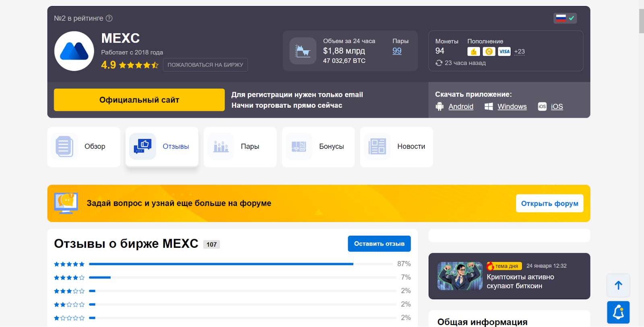644x327 pixels.
Task: Open the Бонусы tab
Action: point(318,147)
